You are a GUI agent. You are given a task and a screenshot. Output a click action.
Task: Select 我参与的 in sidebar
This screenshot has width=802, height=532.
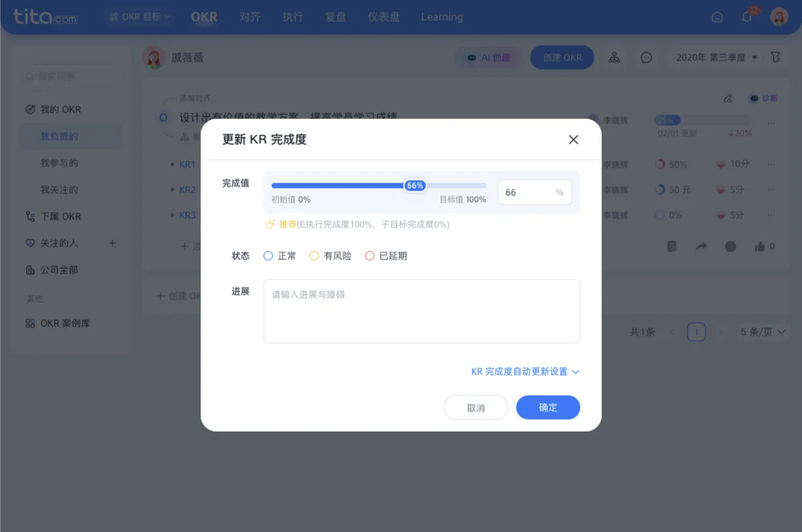coord(59,163)
